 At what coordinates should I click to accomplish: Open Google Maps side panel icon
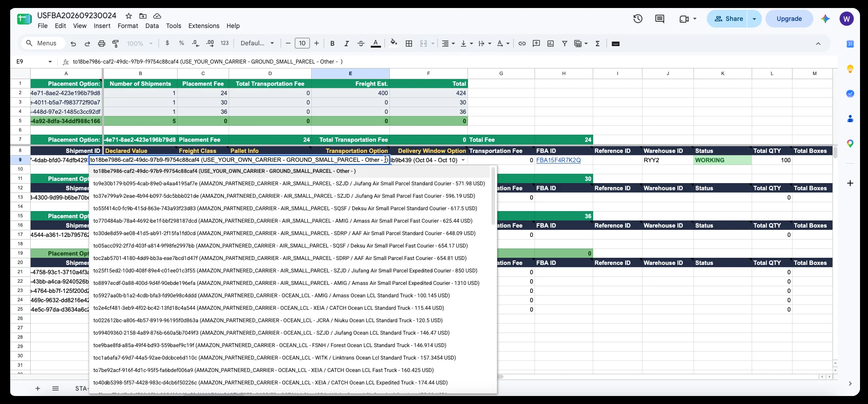850,144
